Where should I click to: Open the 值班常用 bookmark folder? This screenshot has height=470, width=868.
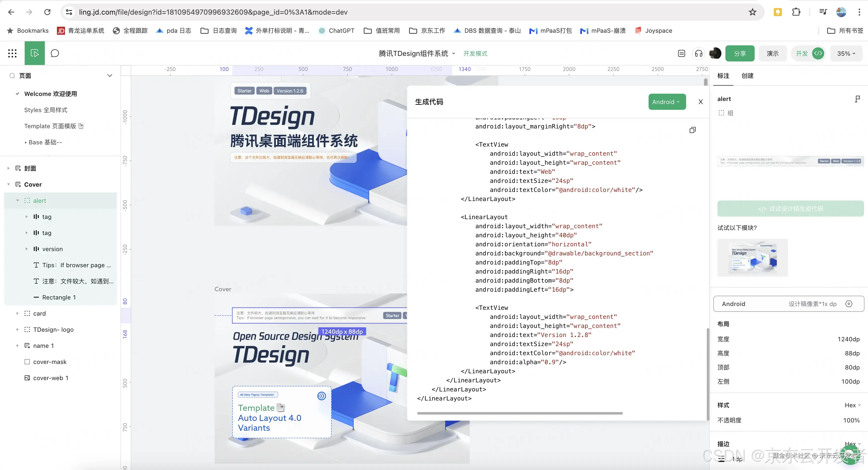pyautogui.click(x=382, y=31)
